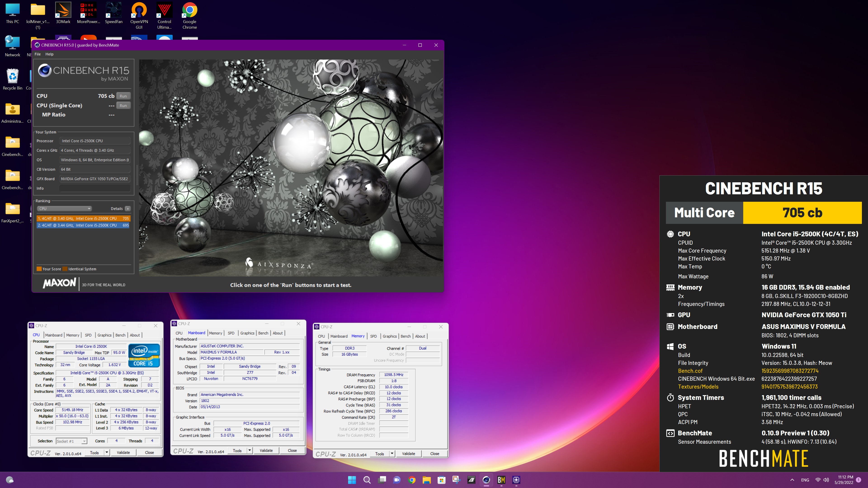Expand the Details arrow in the Ranking panel

point(128,209)
